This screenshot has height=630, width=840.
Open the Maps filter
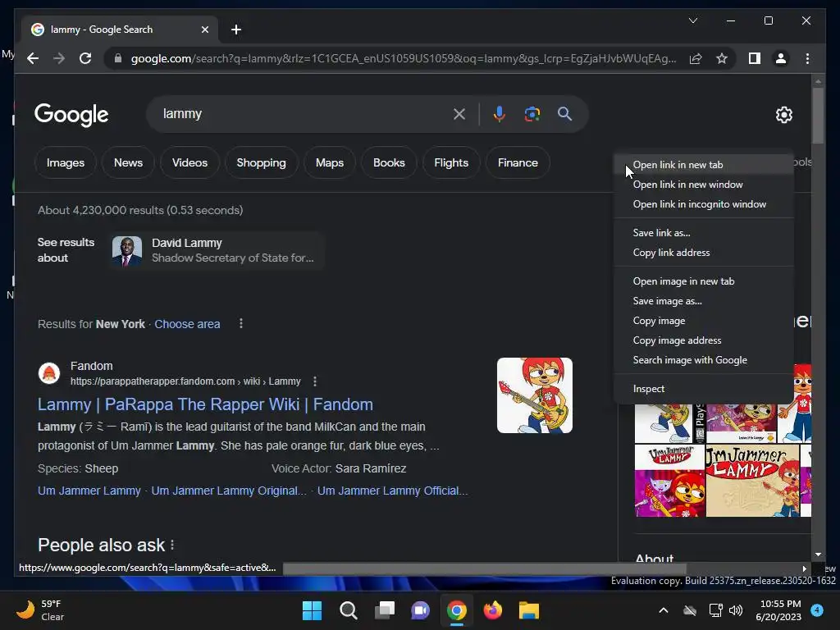330,163
